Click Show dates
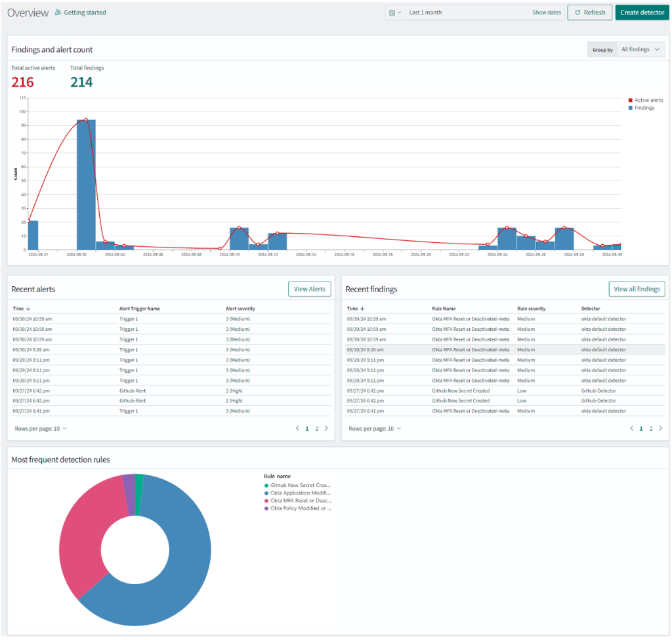Image resolution: width=672 pixels, height=640 pixels. tap(547, 12)
